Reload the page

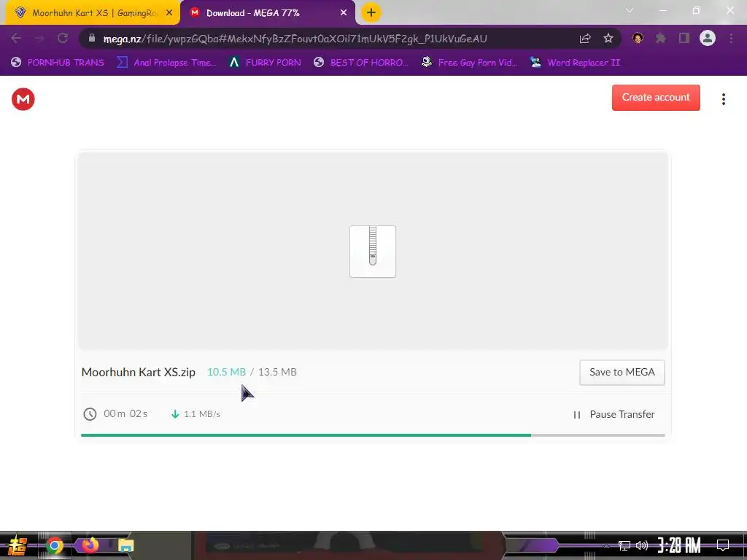pyautogui.click(x=63, y=38)
